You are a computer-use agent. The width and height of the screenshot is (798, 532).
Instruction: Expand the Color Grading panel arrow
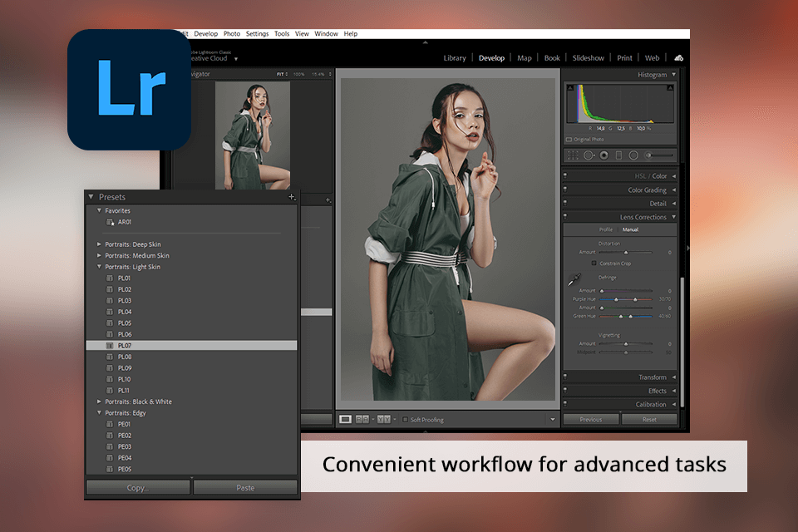[674, 190]
